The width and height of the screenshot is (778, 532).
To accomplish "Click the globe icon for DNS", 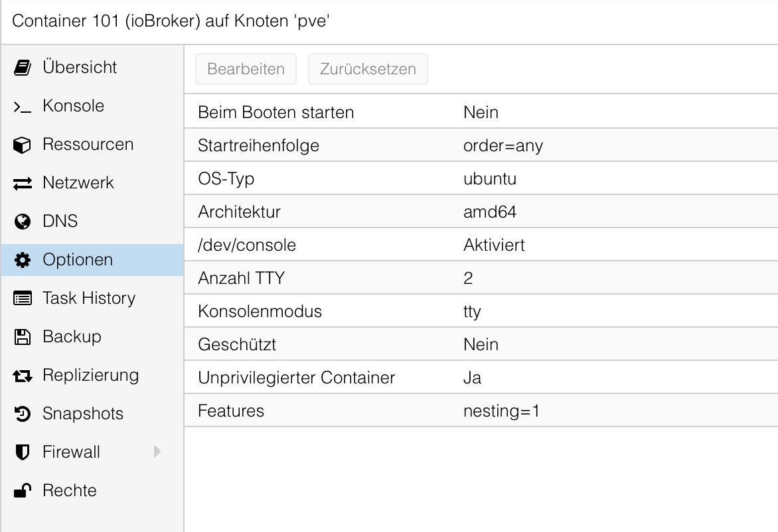I will coord(23,222).
